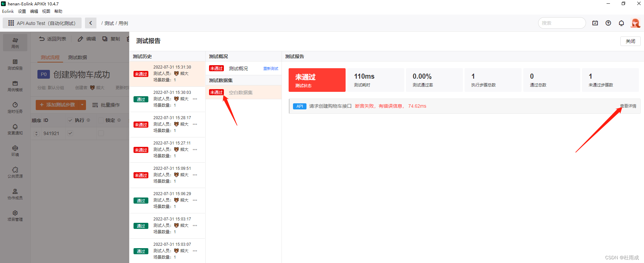
Task: Toggle the 执行 header checkbox
Action: [x=70, y=120]
